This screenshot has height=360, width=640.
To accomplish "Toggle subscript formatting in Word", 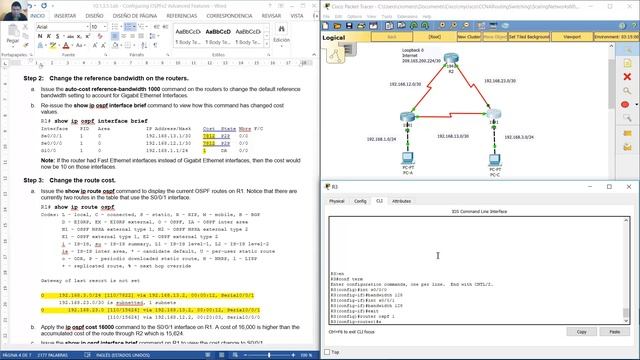I will [x=79, y=36].
